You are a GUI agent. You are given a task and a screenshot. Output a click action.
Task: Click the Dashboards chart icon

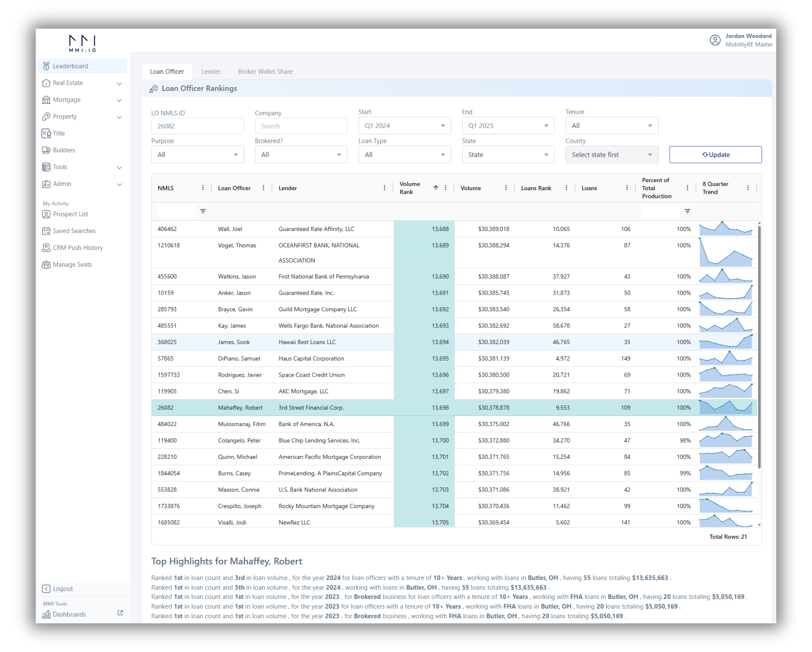point(46,614)
